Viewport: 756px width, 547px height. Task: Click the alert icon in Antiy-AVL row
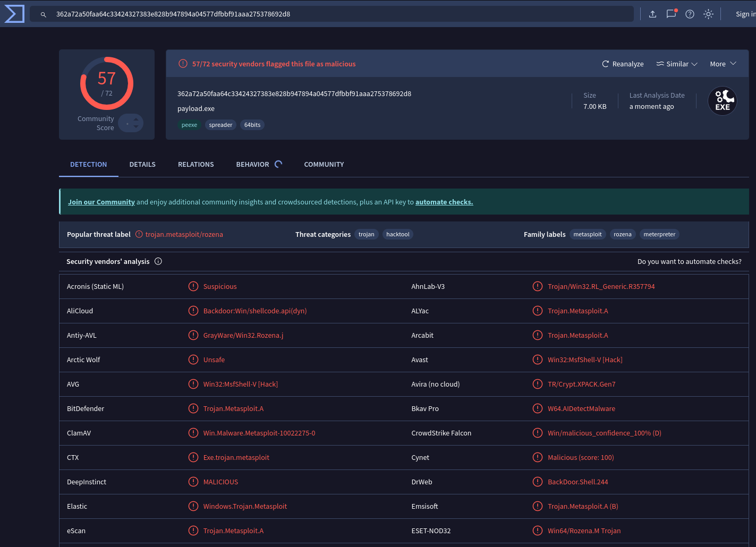193,335
